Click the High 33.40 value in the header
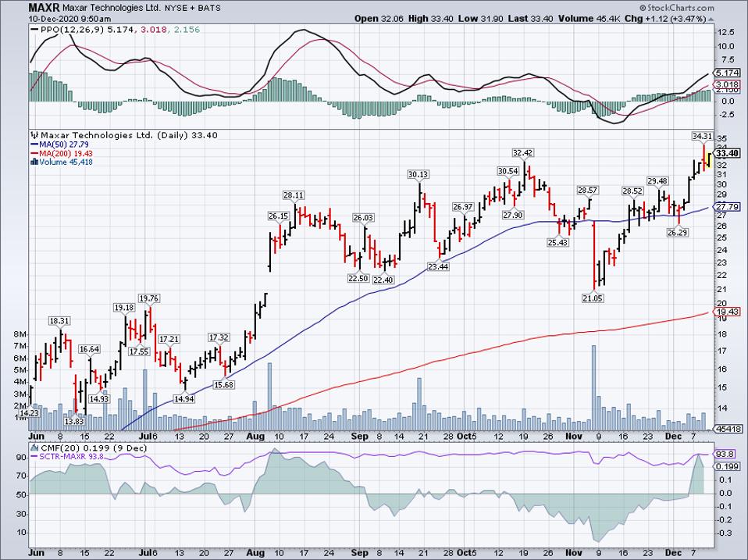 pyautogui.click(x=431, y=19)
